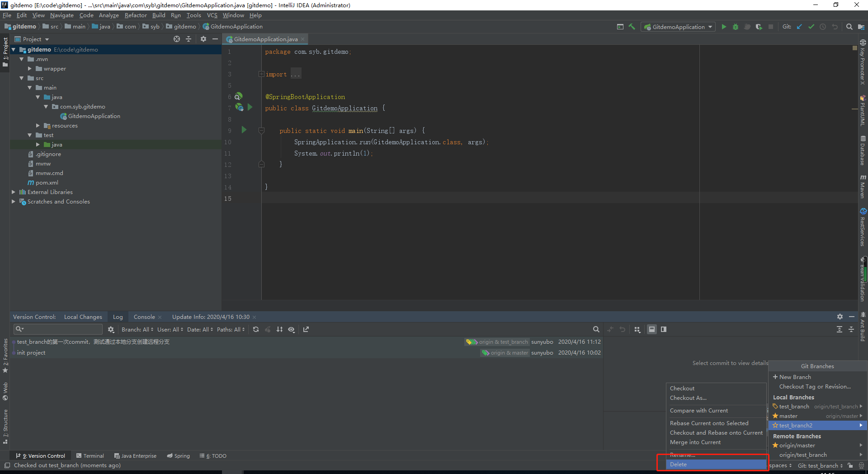Click the Spring bean gutter icon at line 6
The width and height of the screenshot is (868, 474).
click(x=238, y=96)
